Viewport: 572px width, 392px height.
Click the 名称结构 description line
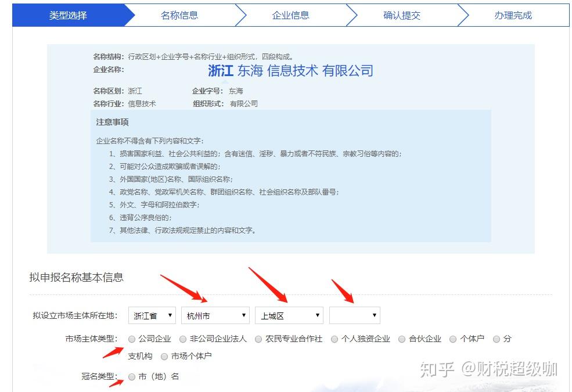[x=193, y=56]
